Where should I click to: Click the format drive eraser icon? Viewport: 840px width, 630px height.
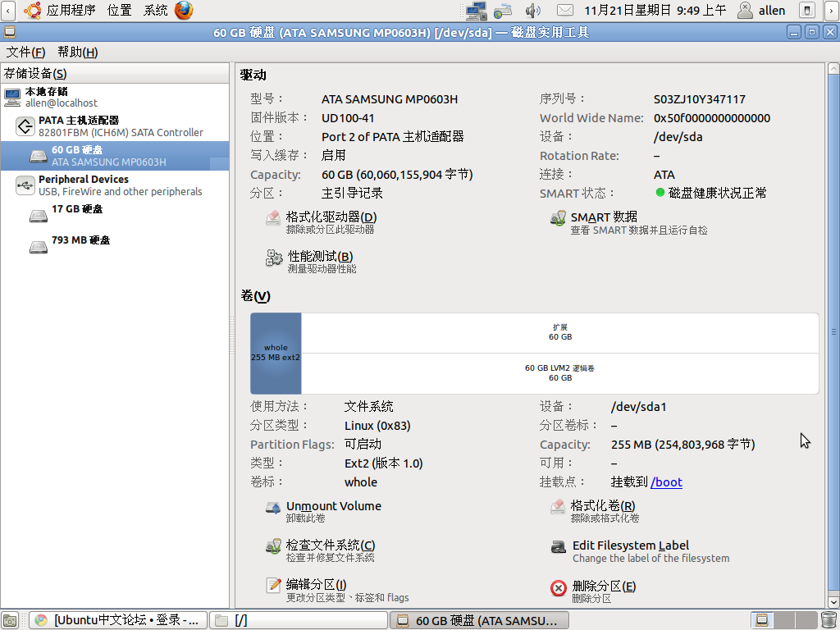point(273,218)
